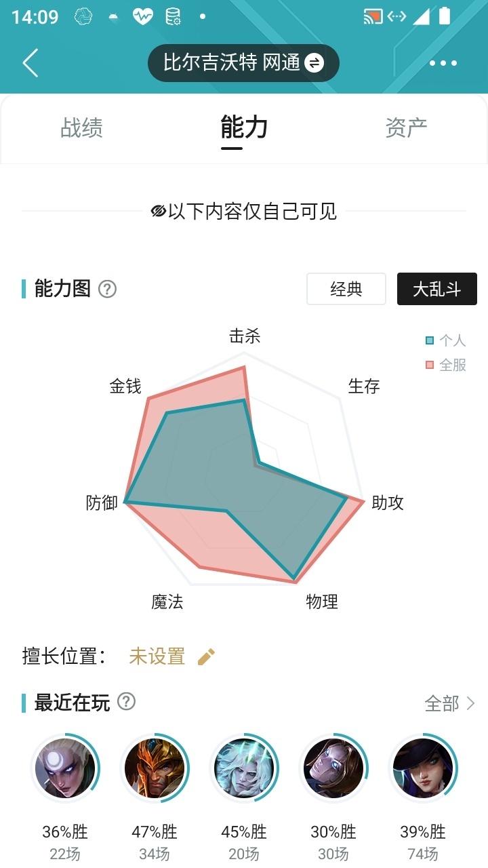Tap the back arrow icon

[30, 63]
